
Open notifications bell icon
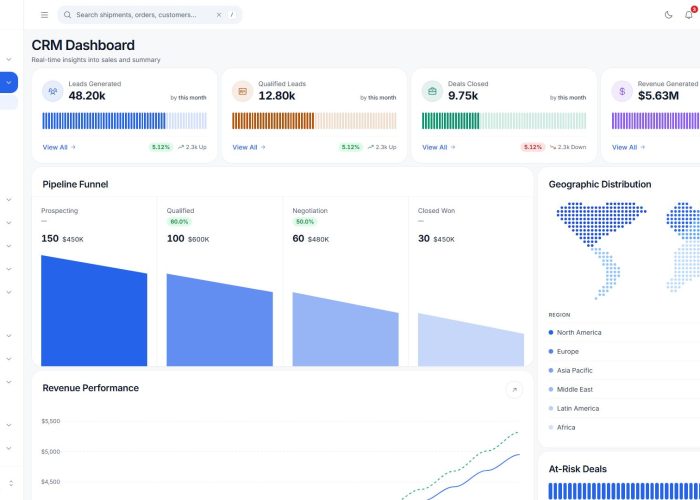click(x=689, y=15)
